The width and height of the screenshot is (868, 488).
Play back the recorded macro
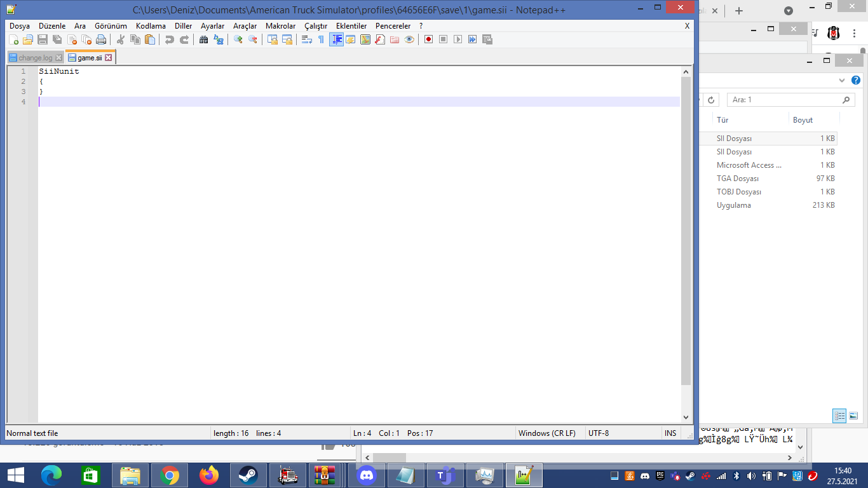(458, 39)
